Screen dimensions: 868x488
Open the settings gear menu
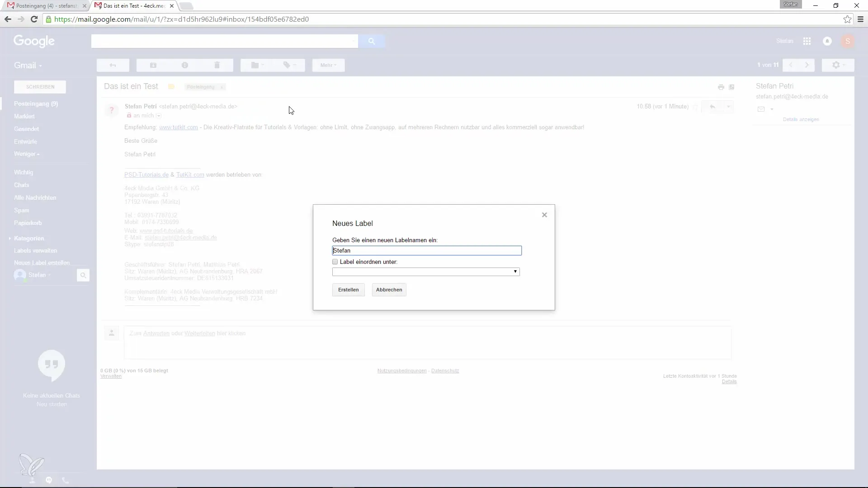[x=838, y=65]
